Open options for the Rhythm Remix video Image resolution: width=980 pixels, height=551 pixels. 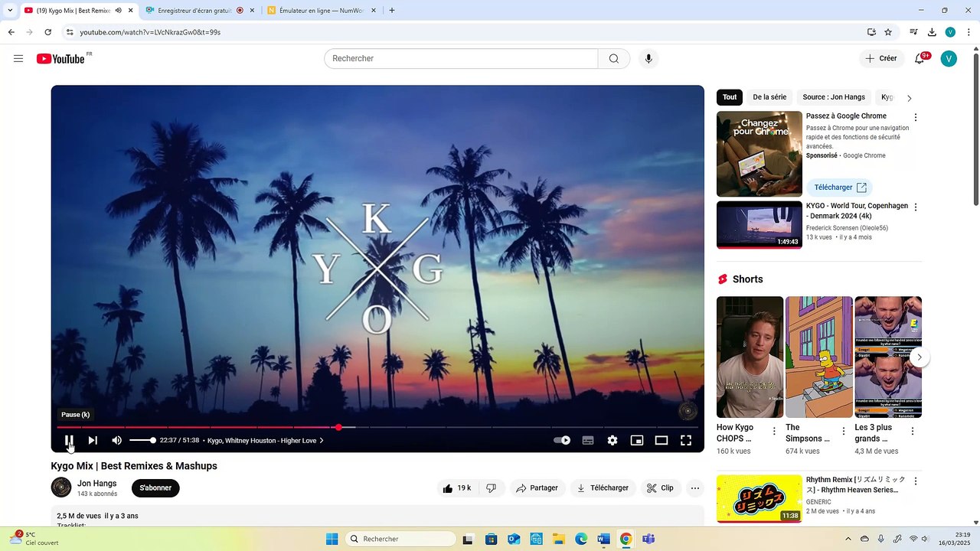[x=915, y=481]
